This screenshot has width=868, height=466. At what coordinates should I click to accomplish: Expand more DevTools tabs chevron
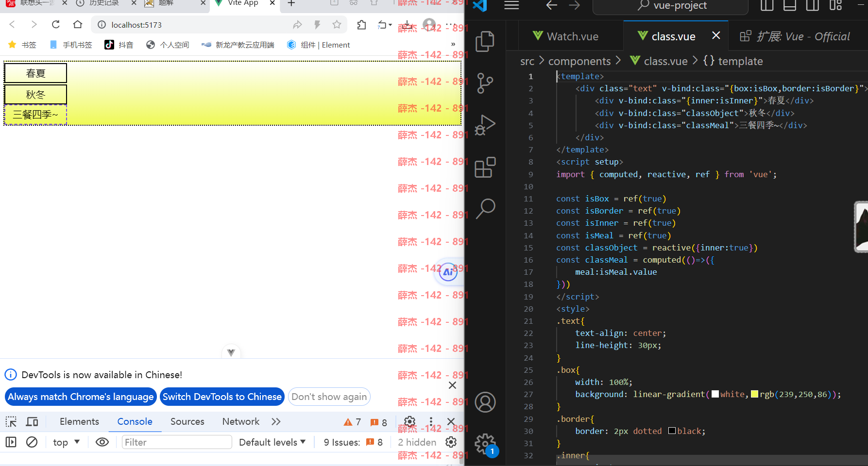(276, 421)
